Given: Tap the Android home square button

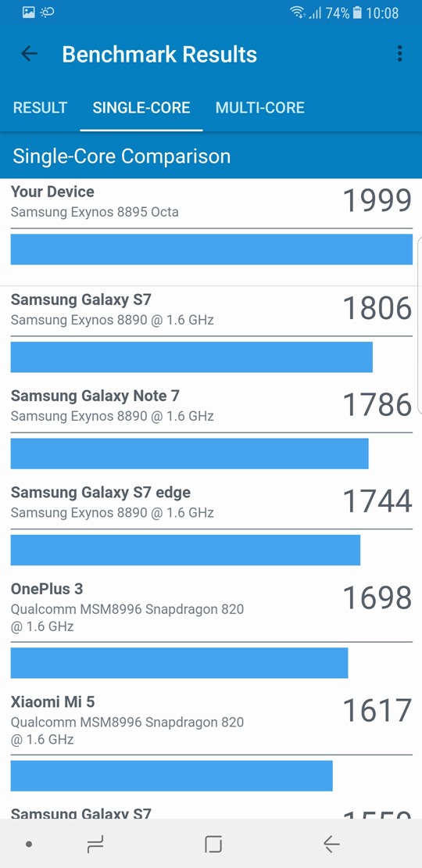Looking at the screenshot, I should [x=213, y=845].
